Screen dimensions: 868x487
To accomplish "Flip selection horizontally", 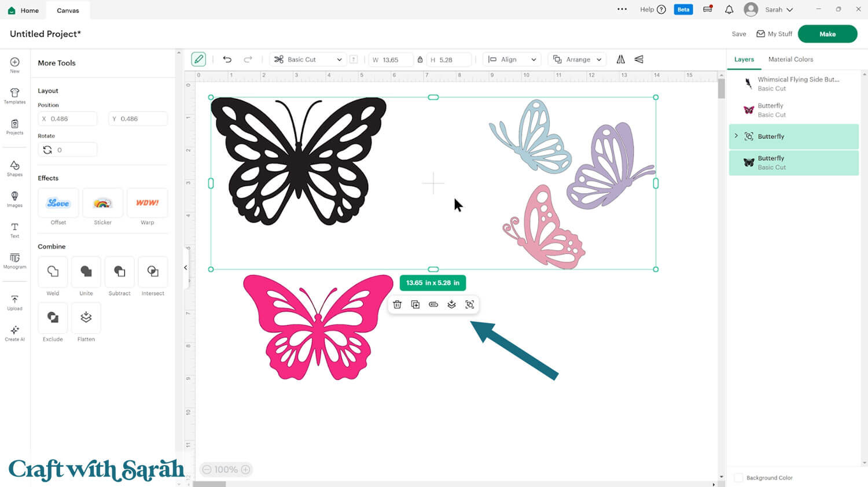I will point(620,60).
